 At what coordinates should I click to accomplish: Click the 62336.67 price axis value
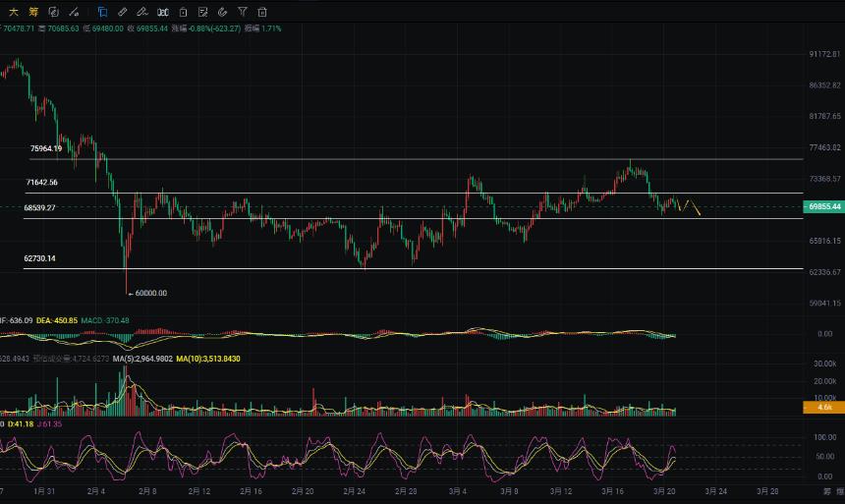coord(824,272)
